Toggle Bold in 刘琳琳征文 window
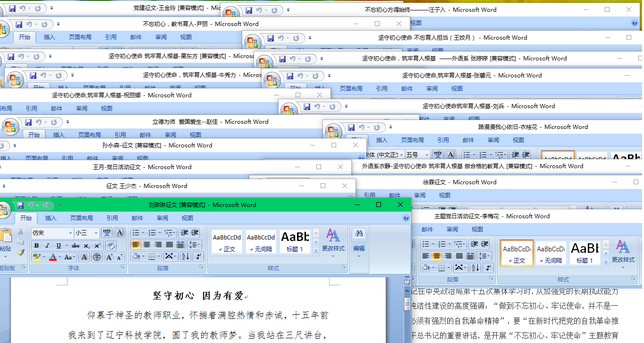Image resolution: width=644 pixels, height=343 pixels. coord(36,246)
